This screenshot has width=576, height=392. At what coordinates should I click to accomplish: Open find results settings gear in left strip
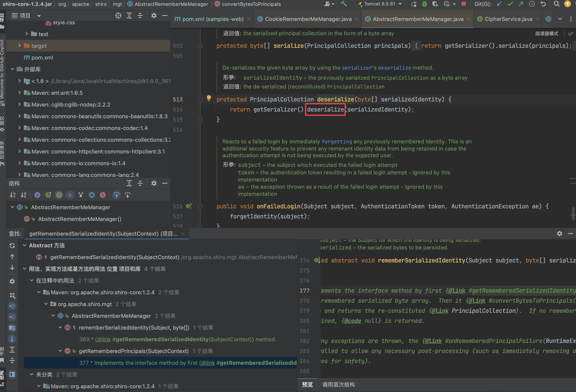[12, 281]
